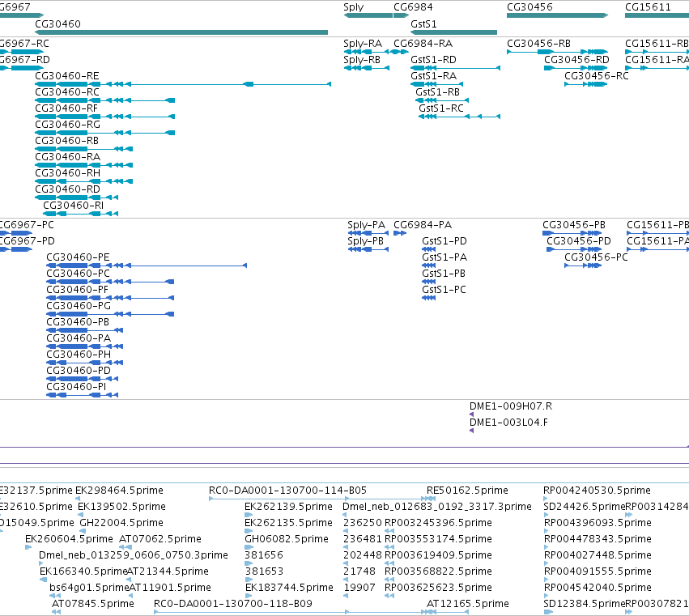Click the AT07845.5prime EST

[x=93, y=603]
